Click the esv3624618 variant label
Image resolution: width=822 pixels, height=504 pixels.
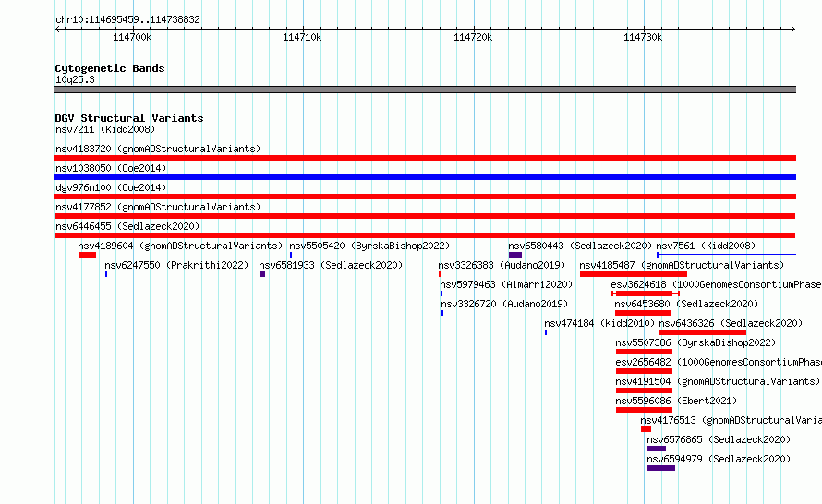[x=716, y=284]
